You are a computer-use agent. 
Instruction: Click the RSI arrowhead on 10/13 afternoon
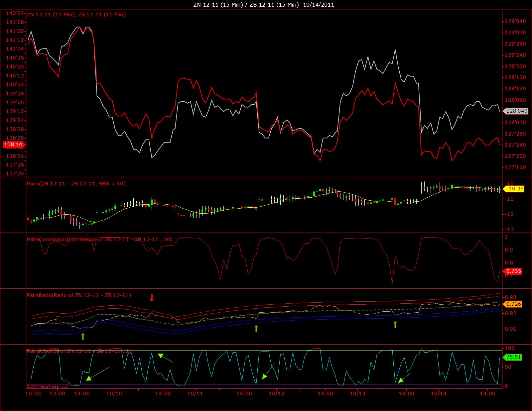(x=401, y=380)
